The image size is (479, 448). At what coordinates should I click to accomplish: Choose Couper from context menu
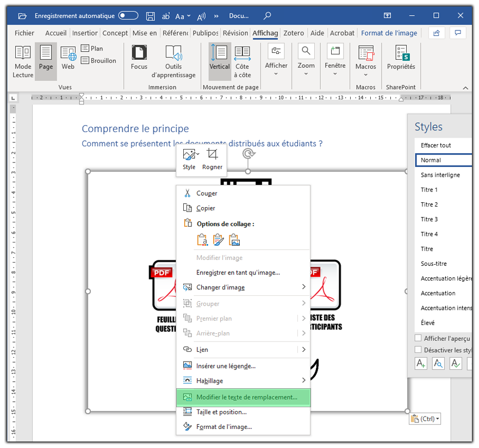[x=243, y=194]
